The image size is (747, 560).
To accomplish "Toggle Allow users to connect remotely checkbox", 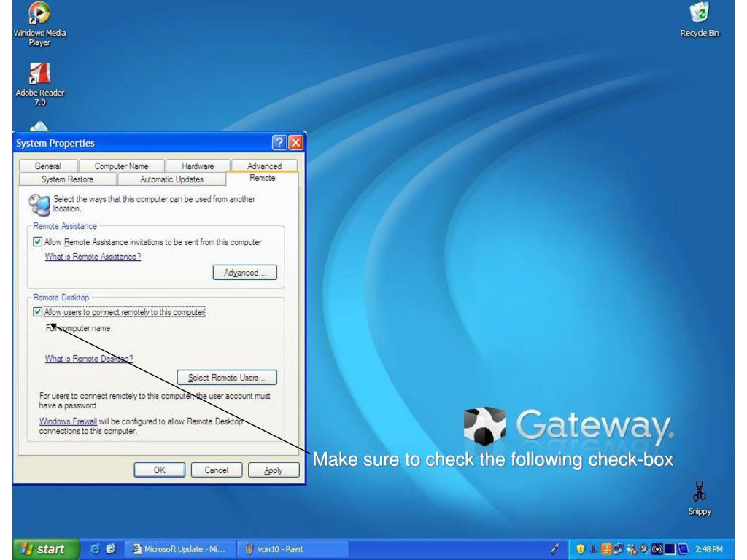I will (x=38, y=312).
